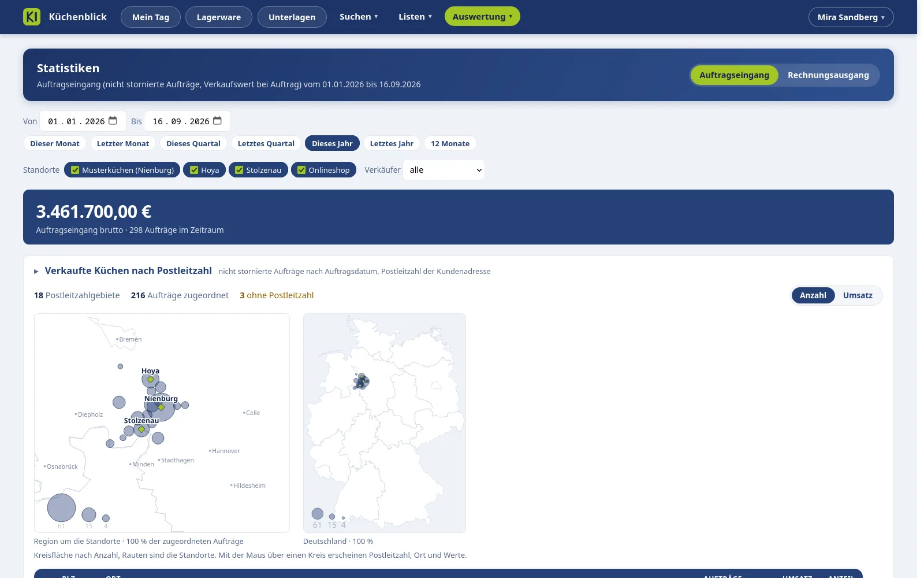Collapse Verkaufte Küchen nach Postleitzahl section

point(36,271)
